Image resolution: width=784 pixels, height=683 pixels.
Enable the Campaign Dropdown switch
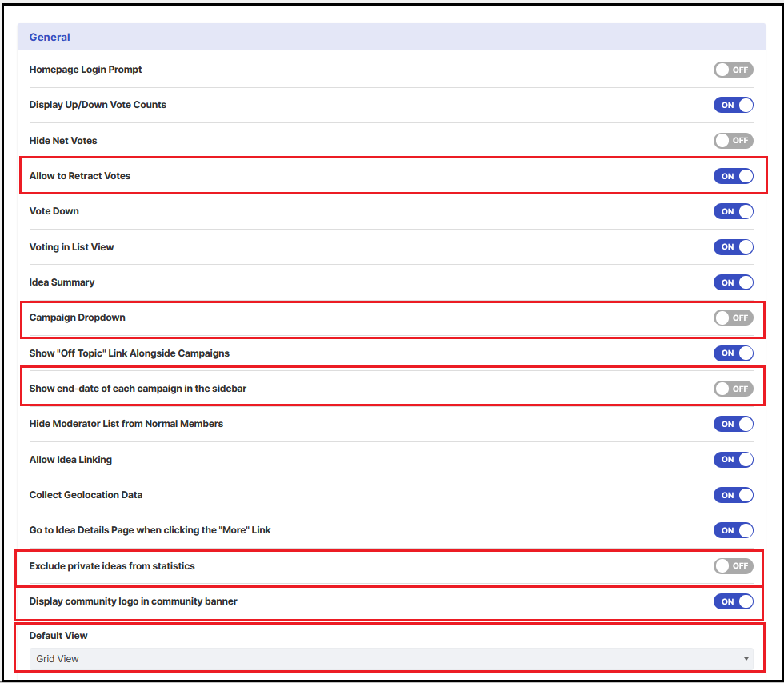pos(733,318)
